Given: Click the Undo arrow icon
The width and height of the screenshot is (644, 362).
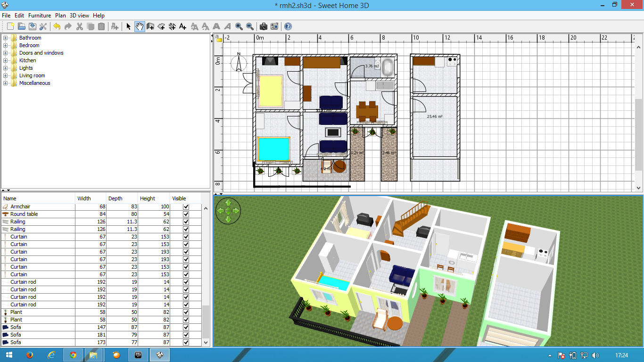Looking at the screenshot, I should click(x=56, y=26).
